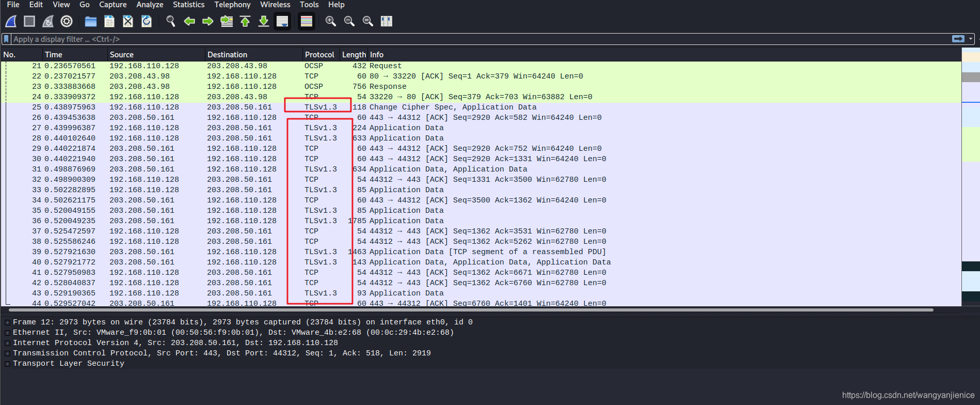
Task: Zoom in on packet text
Action: tap(331, 21)
